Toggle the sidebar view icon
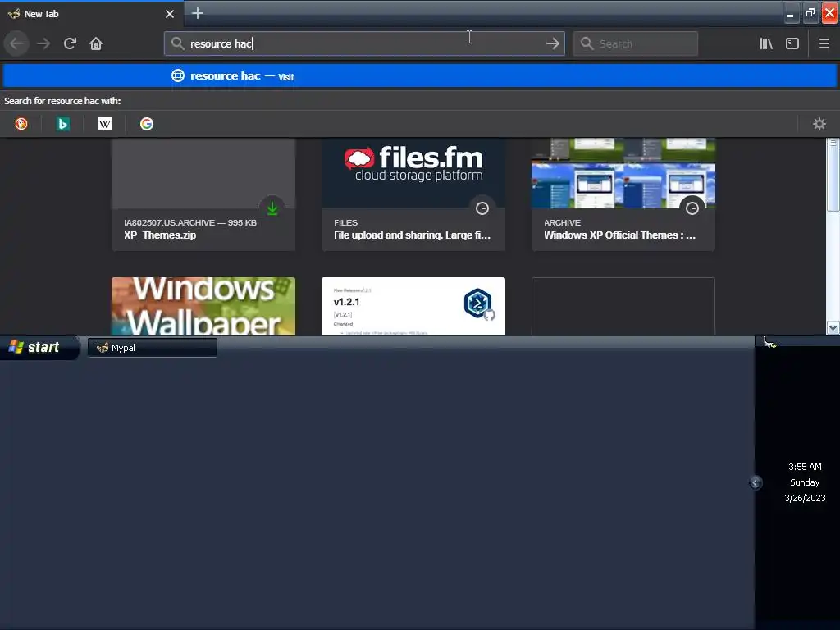Viewport: 840px width, 630px height. (x=792, y=43)
